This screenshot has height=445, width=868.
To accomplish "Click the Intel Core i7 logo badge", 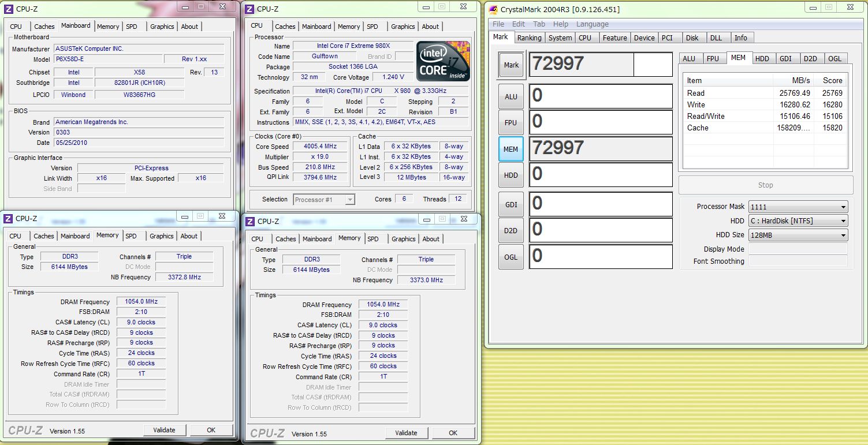I will pos(443,61).
